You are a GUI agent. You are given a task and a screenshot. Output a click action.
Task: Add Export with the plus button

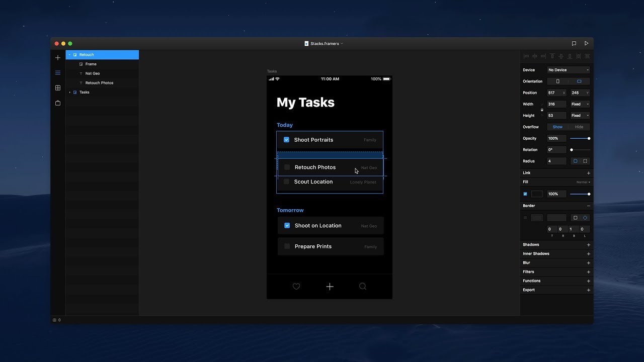coord(588,290)
